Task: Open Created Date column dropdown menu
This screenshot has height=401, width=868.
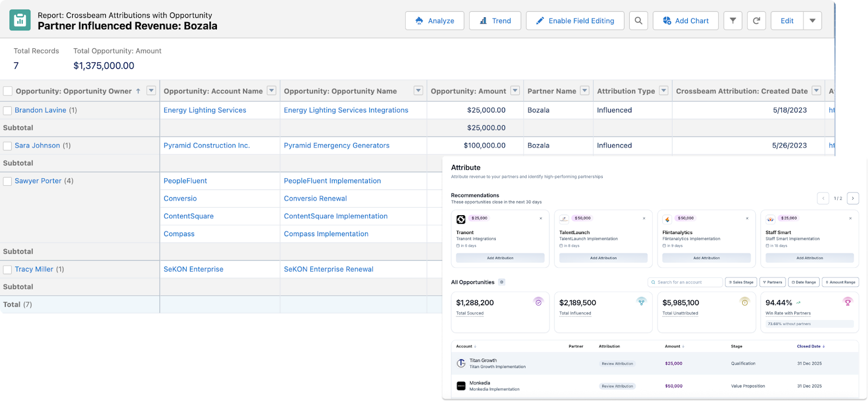Action: click(816, 90)
